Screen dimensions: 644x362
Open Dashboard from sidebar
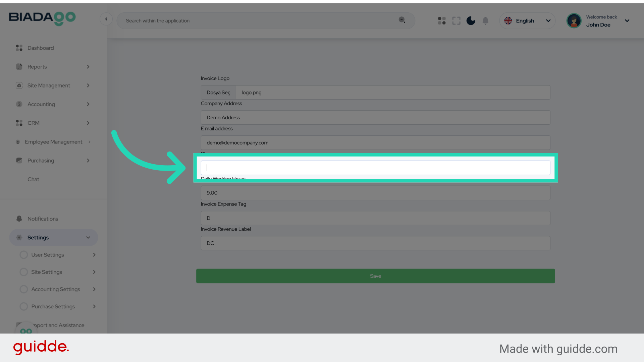pos(41,48)
